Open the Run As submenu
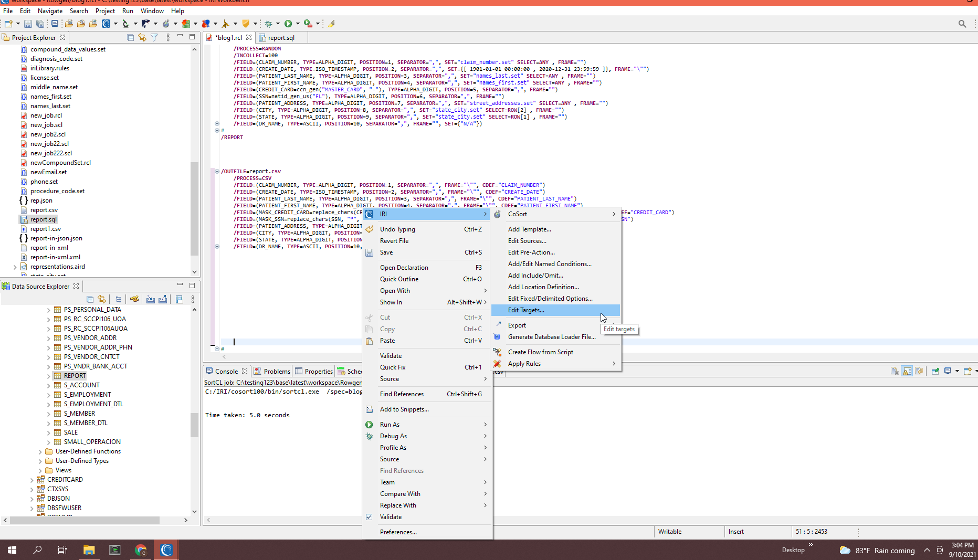Image resolution: width=978 pixels, height=560 pixels. [x=427, y=425]
